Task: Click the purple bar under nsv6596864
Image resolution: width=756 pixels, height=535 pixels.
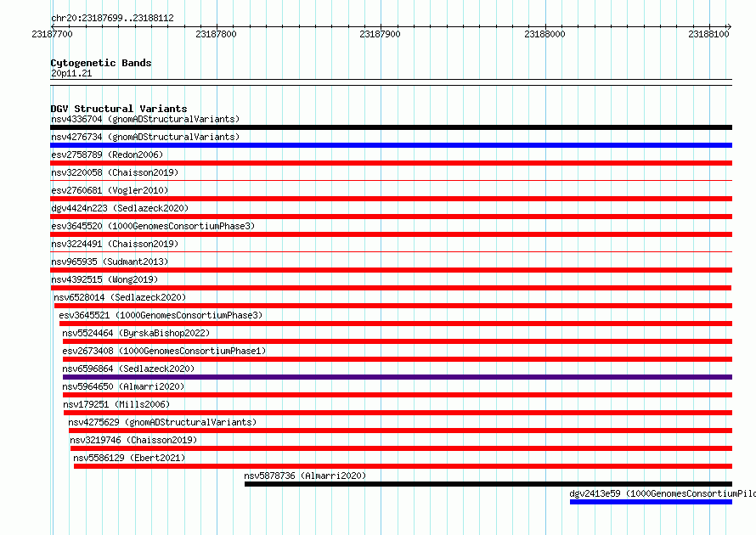Action: point(398,377)
